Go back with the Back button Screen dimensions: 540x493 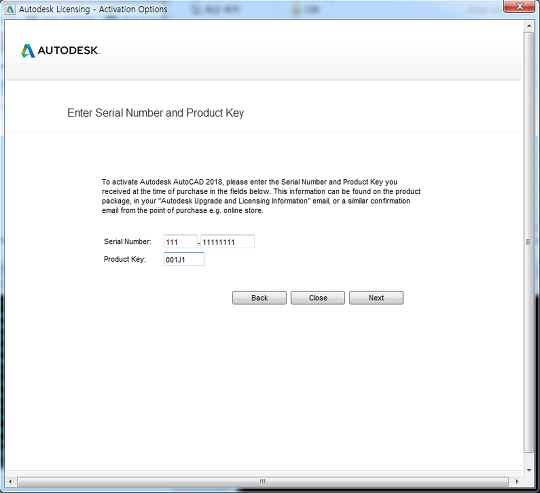tap(259, 298)
